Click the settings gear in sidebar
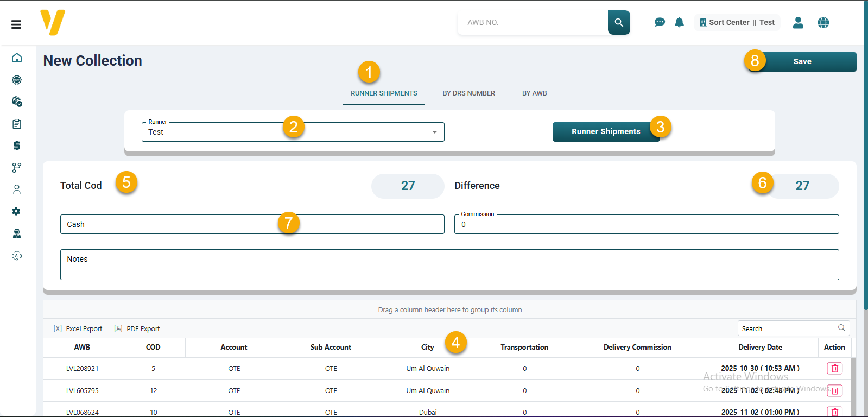 point(17,211)
